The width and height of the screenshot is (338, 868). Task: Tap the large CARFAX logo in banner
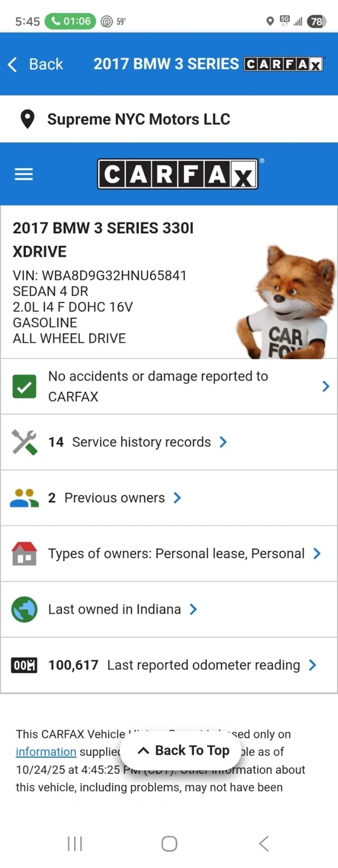tap(178, 175)
